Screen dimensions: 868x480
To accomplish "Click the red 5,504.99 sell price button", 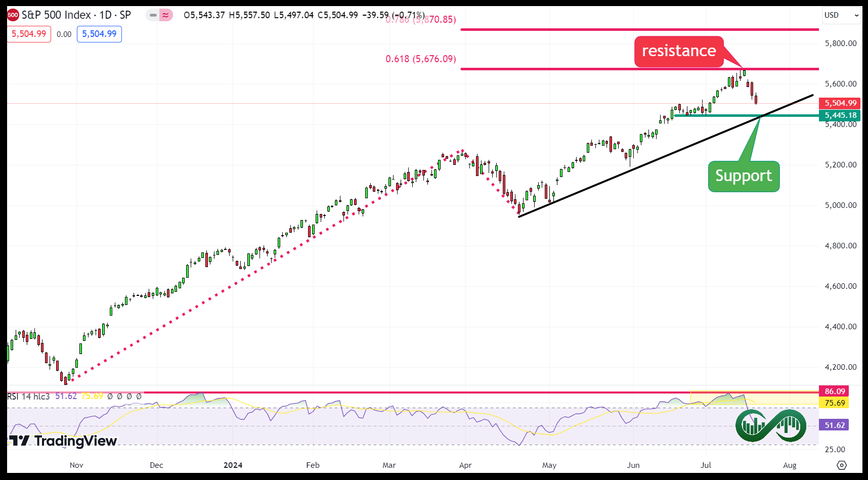I will coord(29,34).
